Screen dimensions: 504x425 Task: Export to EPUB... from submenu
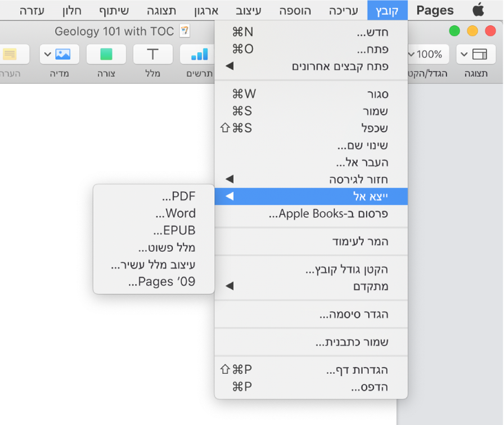154,230
